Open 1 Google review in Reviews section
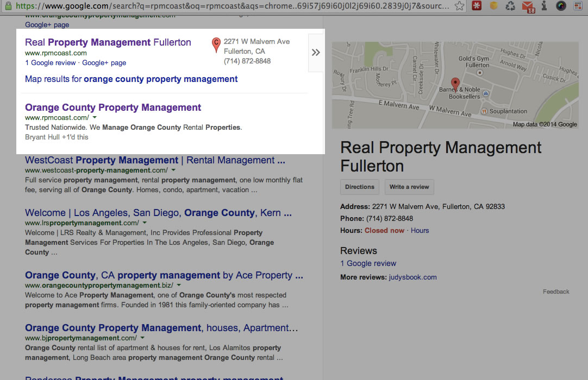 [x=368, y=263]
